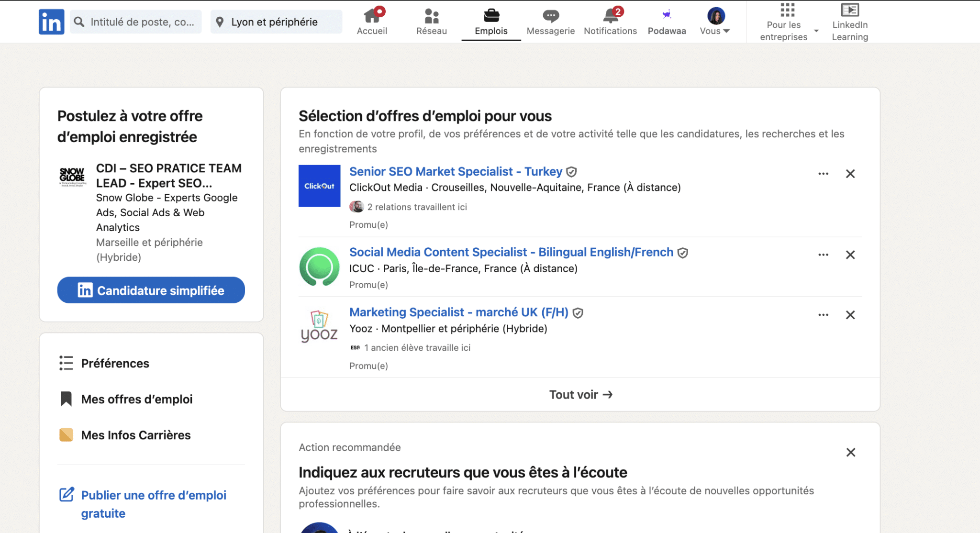This screenshot has height=533, width=980.
Task: Open more options for Senior SEO job
Action: coord(823,174)
